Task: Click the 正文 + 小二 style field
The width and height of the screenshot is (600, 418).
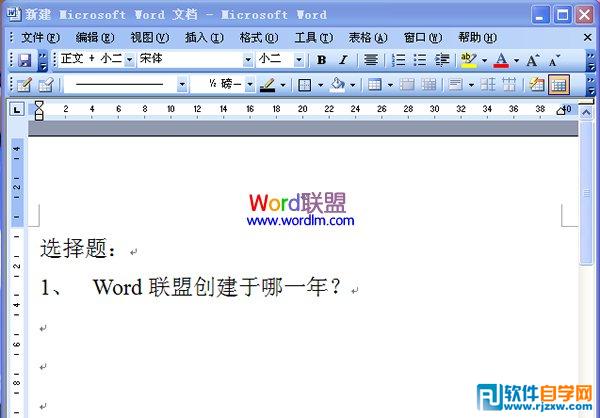Action: [91, 60]
